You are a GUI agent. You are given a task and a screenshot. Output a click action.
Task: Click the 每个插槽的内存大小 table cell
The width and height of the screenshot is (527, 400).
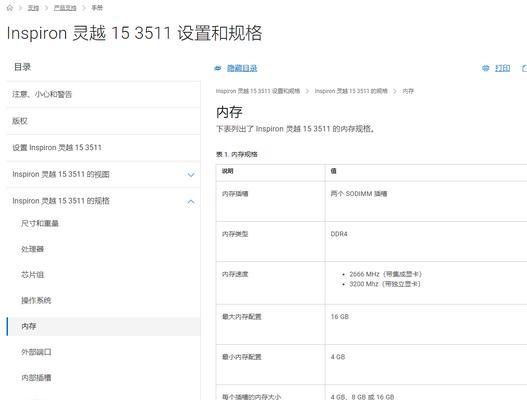point(271,393)
